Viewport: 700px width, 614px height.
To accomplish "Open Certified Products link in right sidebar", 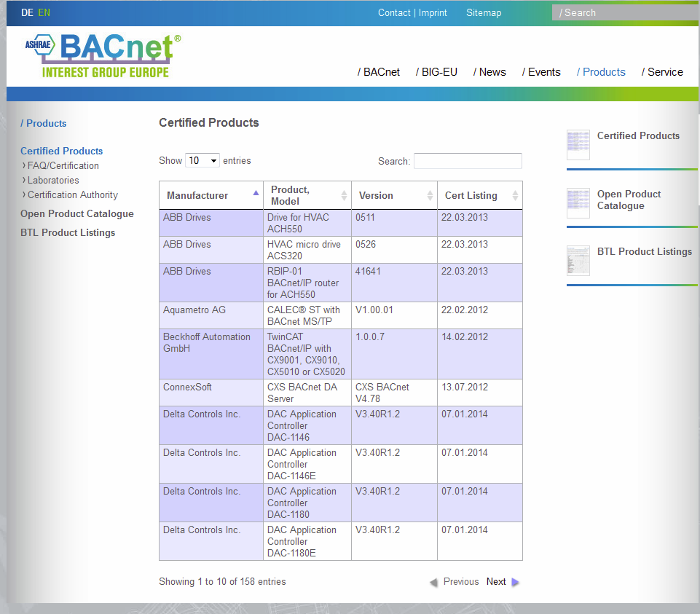I will tap(638, 135).
